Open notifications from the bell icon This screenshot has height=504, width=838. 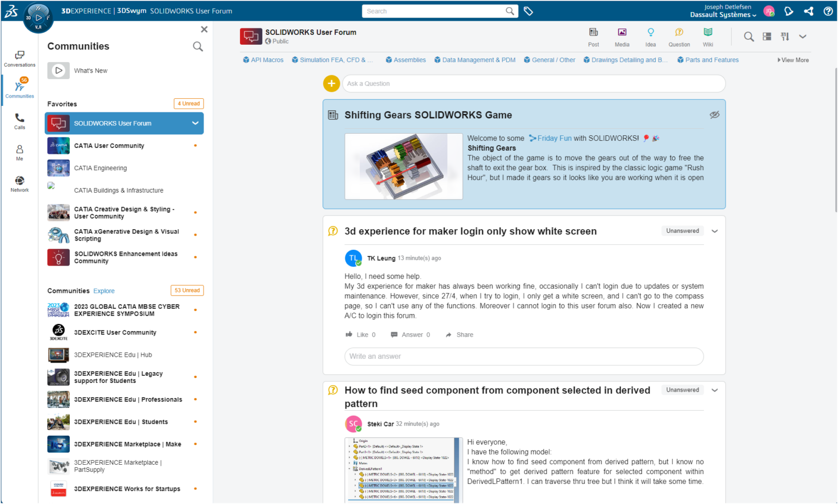click(x=789, y=11)
